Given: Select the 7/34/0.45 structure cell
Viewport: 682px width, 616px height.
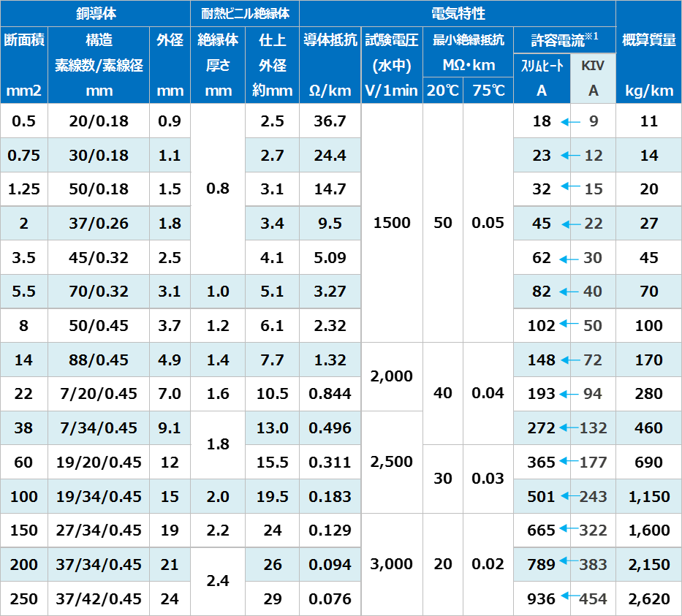Looking at the screenshot, I should pyautogui.click(x=99, y=428).
